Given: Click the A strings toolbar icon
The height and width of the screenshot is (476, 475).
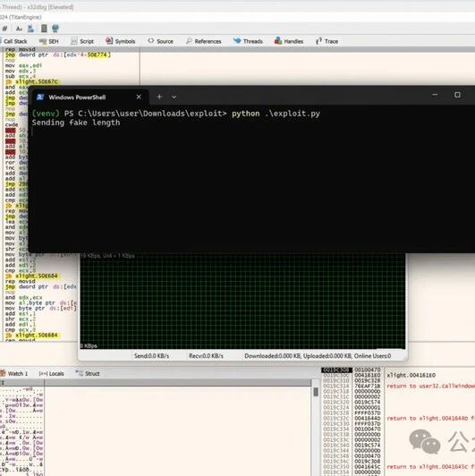Looking at the screenshot, I should [19, 29].
